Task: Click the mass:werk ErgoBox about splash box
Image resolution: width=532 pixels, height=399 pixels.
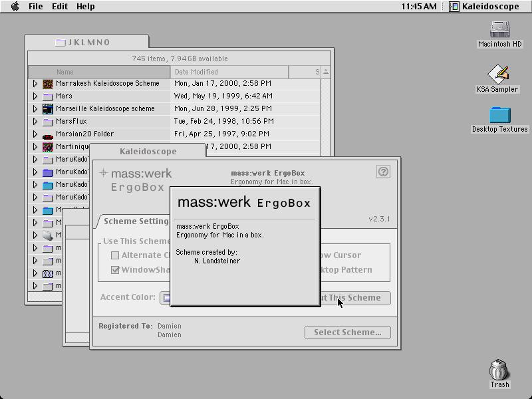Action: click(245, 247)
